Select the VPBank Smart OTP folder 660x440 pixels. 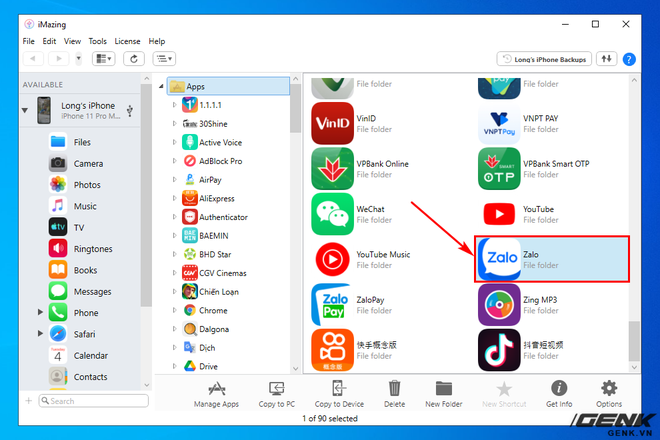534,169
